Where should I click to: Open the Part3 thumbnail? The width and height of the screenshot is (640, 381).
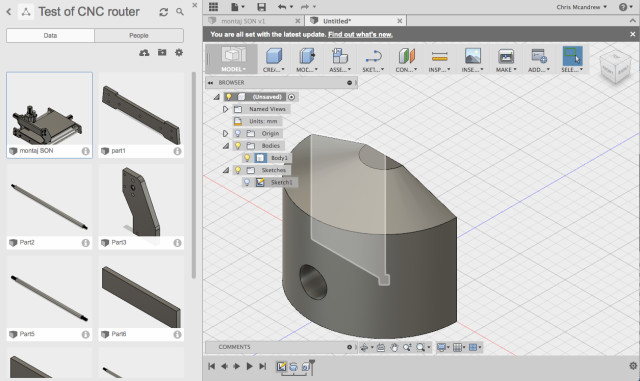[x=141, y=201]
